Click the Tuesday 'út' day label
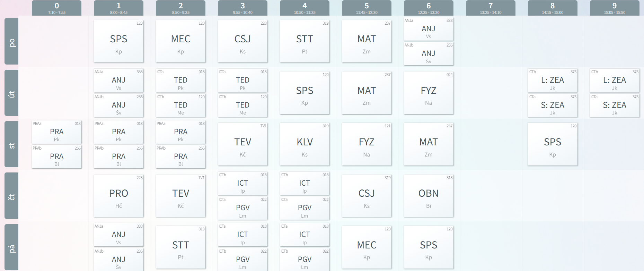Viewport: 644px width, 271px height. pyautogui.click(x=11, y=93)
